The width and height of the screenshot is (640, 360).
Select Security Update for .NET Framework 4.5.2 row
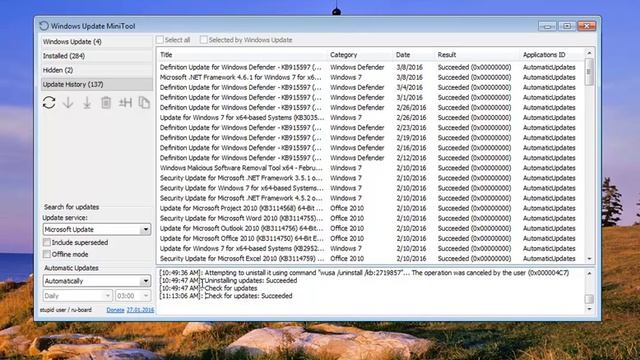coord(371,198)
